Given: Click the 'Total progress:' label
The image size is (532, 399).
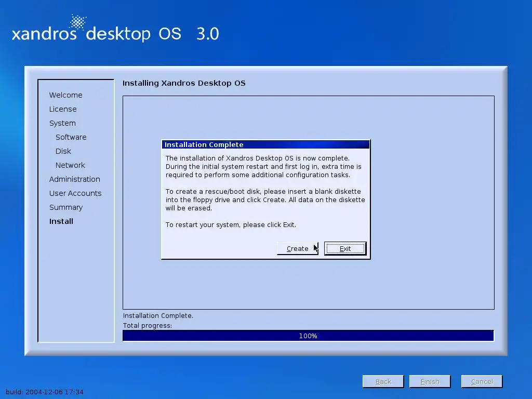Looking at the screenshot, I should coord(147,326).
